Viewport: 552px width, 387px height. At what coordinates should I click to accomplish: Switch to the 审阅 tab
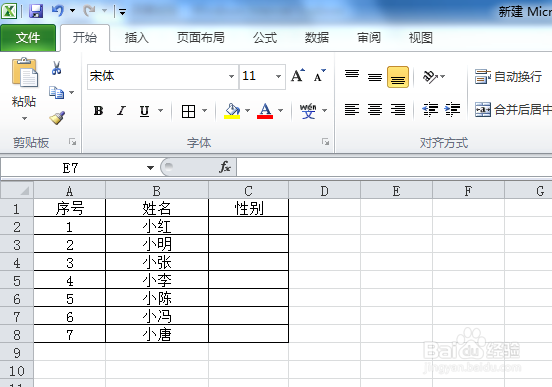click(x=369, y=38)
